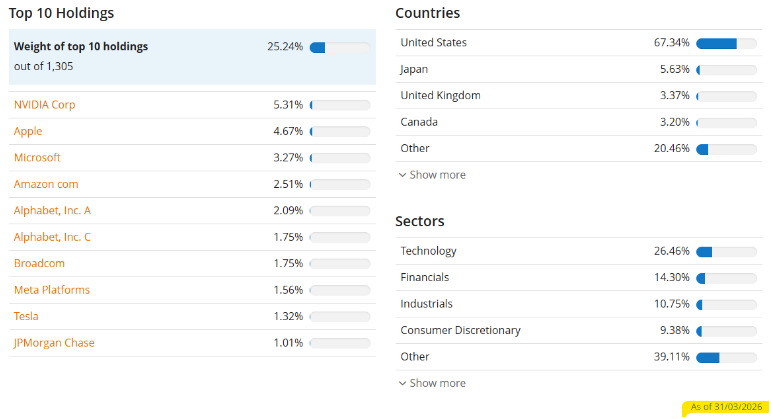Open the Microsoft holding link
This screenshot has width=771, height=419.
point(37,157)
